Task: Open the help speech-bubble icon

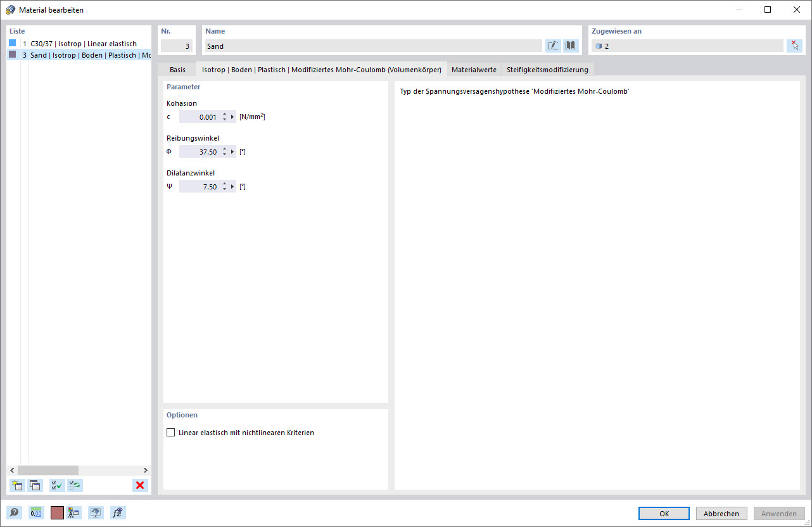Action: click(x=14, y=513)
